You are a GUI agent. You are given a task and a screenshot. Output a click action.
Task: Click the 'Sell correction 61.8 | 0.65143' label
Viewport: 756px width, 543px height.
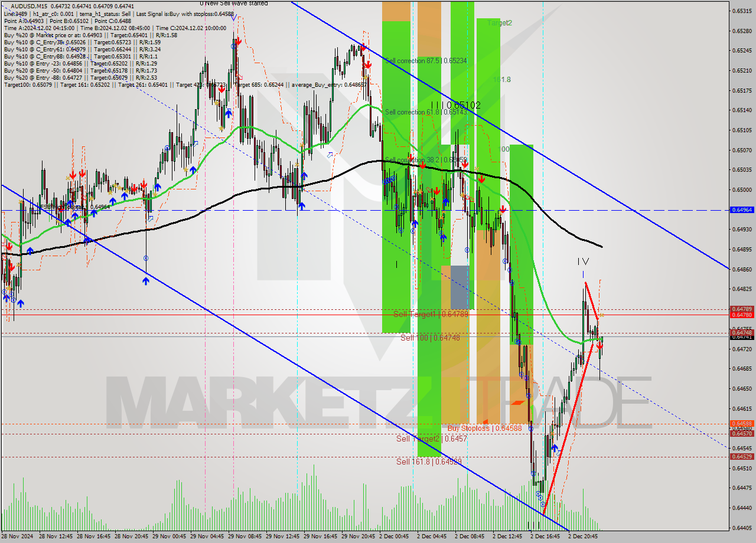[426, 112]
